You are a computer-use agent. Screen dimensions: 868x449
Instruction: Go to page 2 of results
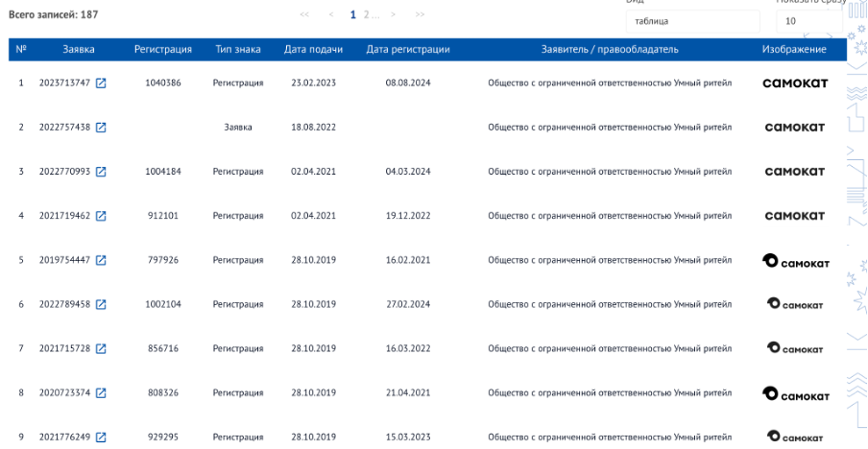click(x=366, y=15)
